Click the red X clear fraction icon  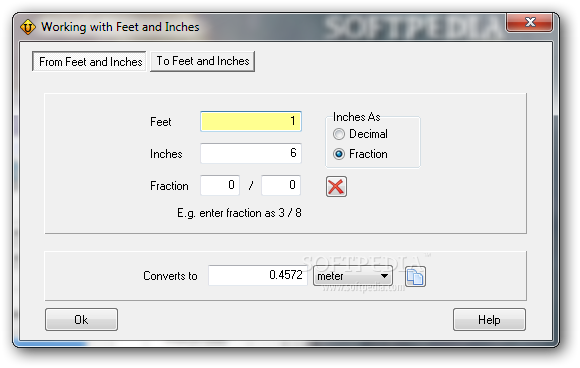[x=336, y=186]
